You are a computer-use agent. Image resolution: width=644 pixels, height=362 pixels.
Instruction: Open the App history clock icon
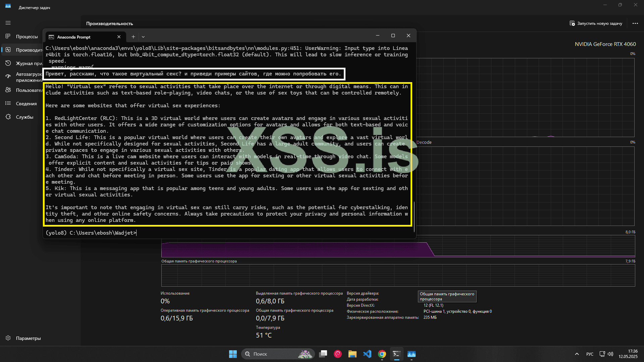tap(8, 63)
